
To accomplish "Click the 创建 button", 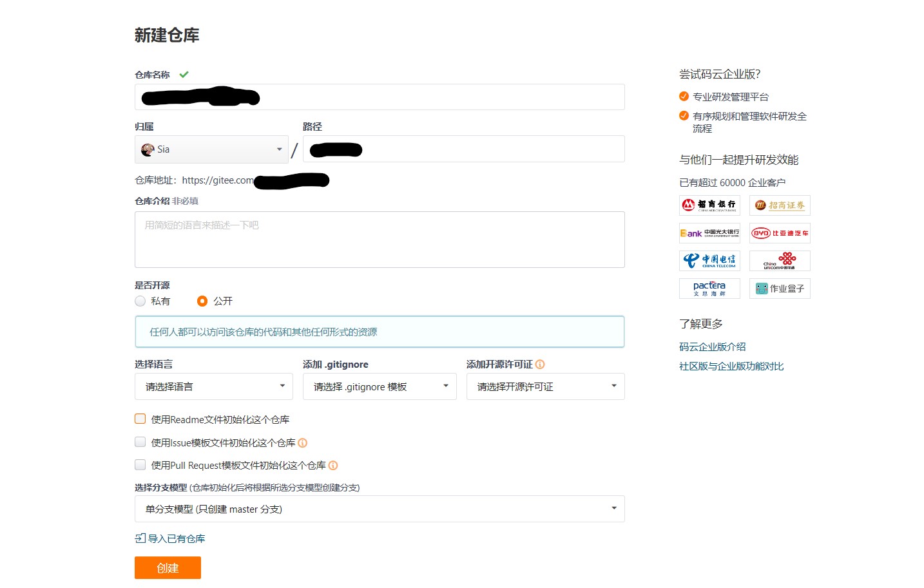I will click(168, 568).
